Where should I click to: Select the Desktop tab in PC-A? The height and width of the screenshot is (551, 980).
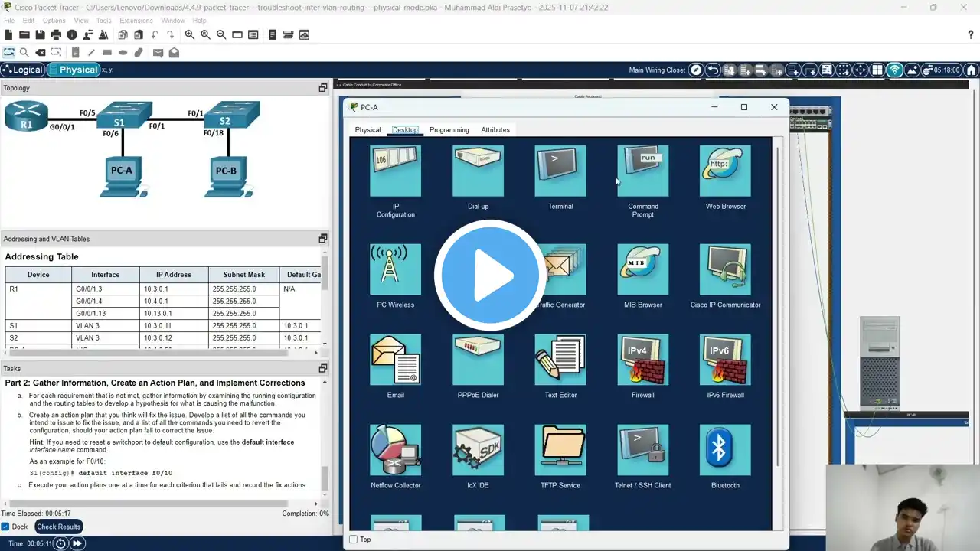click(x=405, y=130)
